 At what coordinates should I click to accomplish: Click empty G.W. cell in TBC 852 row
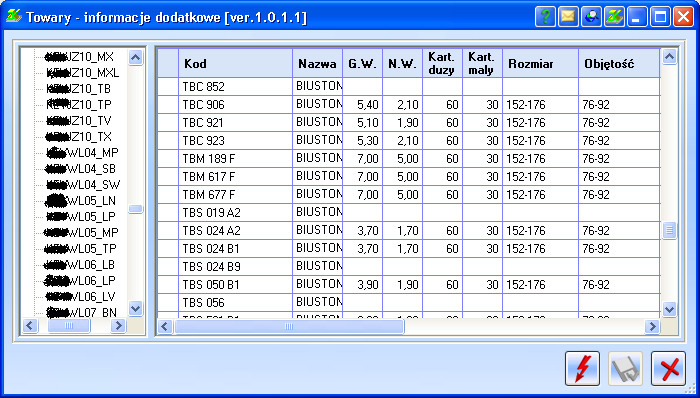coord(362,87)
